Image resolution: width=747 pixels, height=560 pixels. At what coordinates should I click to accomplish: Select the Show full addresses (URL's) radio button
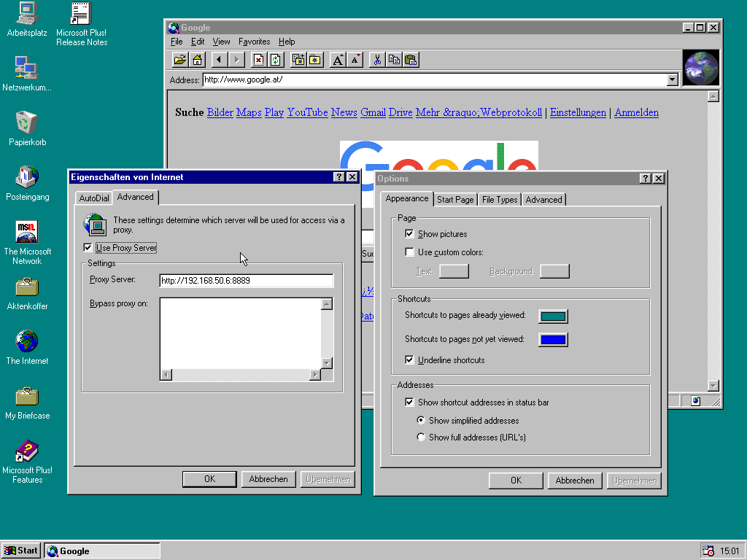[x=421, y=437]
